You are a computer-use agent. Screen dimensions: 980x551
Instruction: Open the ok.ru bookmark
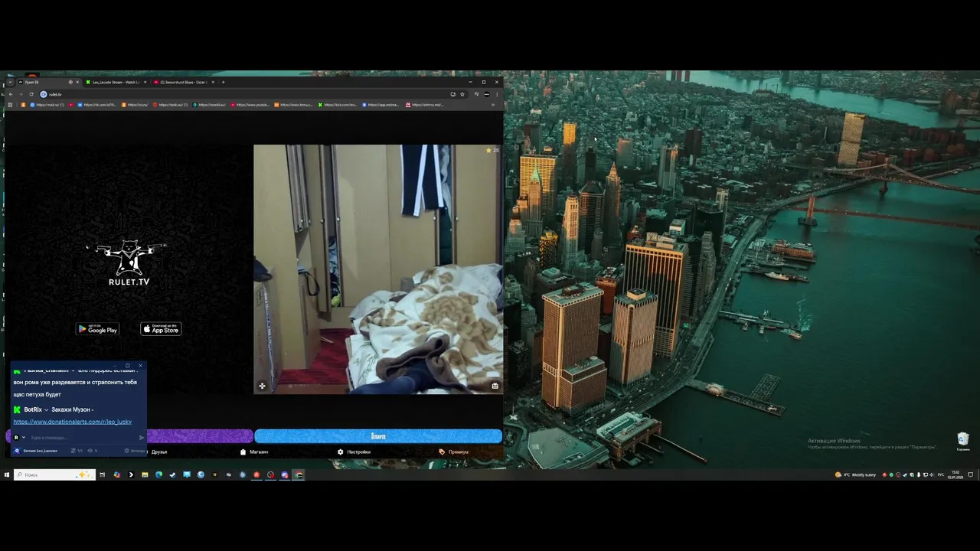click(135, 105)
